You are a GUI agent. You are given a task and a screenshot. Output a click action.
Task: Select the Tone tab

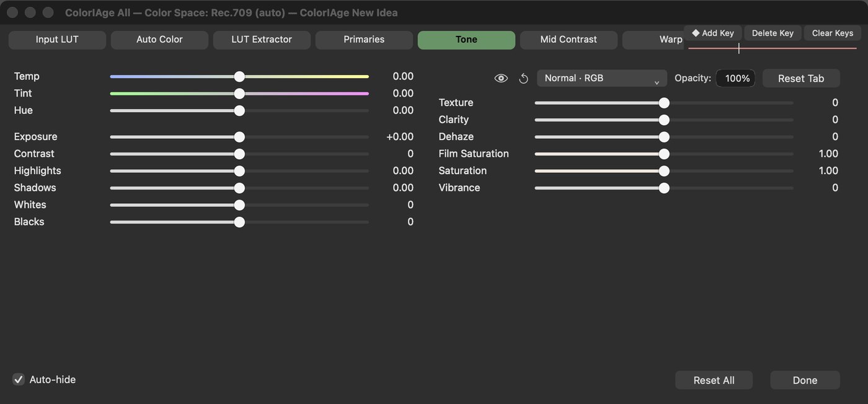[x=466, y=40]
